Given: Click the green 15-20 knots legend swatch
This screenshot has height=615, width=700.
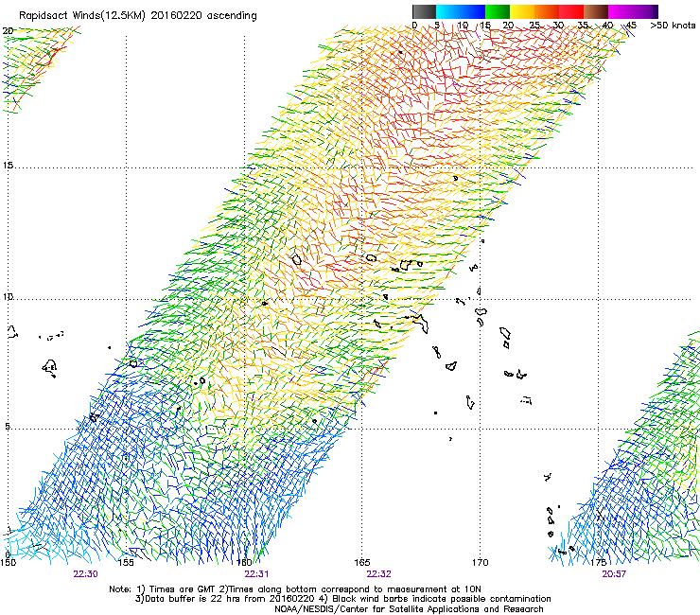Looking at the screenshot, I should 498,11.
